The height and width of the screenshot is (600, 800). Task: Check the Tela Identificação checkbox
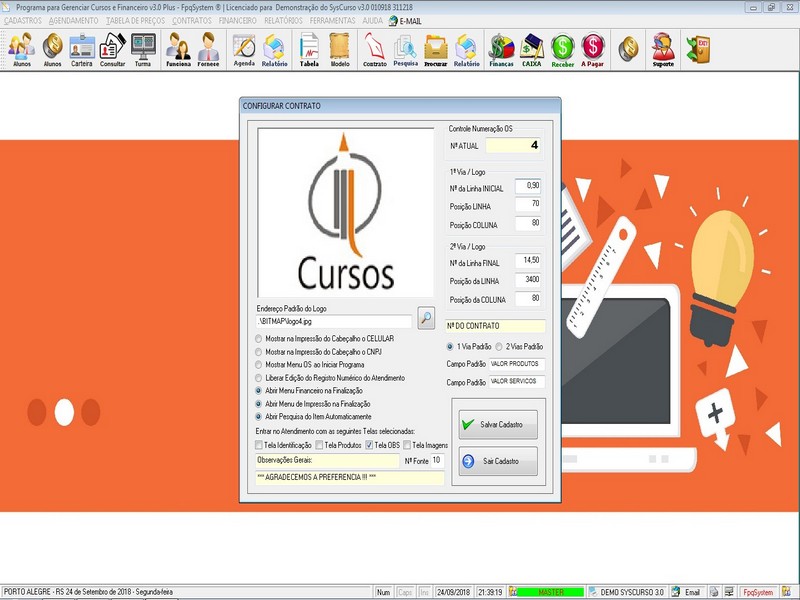coord(260,445)
